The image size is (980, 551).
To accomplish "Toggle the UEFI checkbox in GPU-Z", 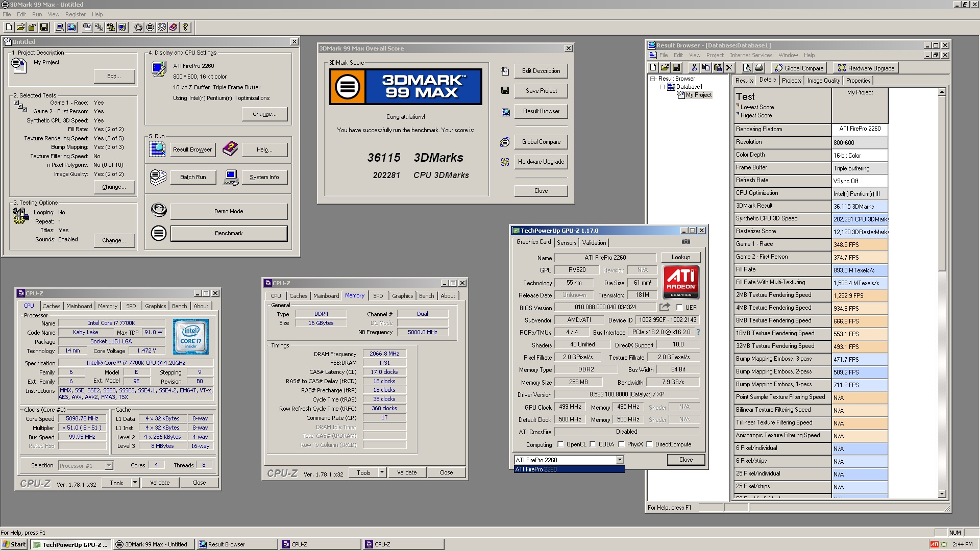I will [679, 307].
